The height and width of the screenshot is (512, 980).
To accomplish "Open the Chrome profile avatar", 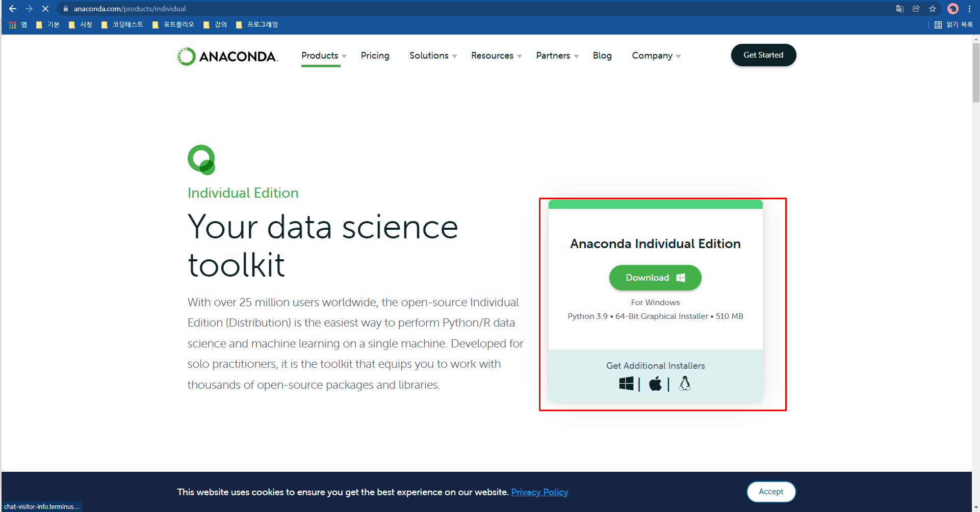I will click(x=953, y=9).
